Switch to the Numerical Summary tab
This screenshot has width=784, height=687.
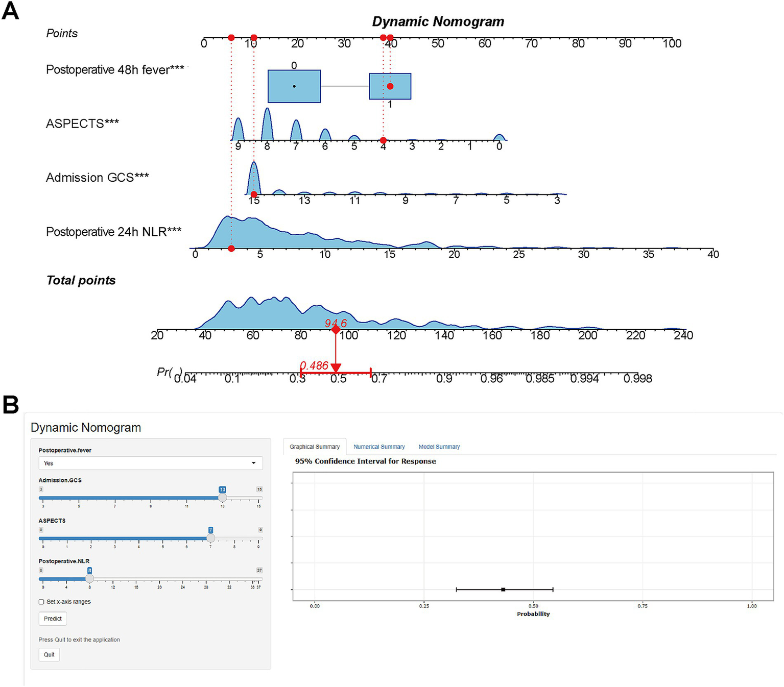point(379,447)
